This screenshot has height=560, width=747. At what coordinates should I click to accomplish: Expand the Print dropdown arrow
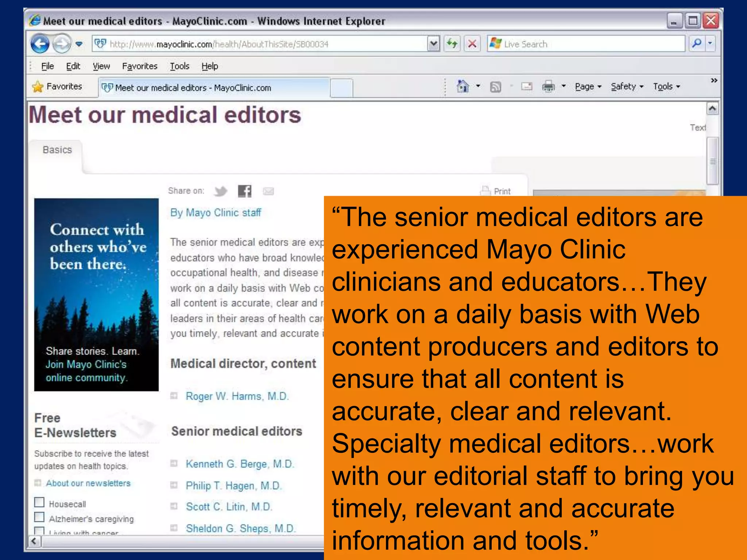pos(564,86)
